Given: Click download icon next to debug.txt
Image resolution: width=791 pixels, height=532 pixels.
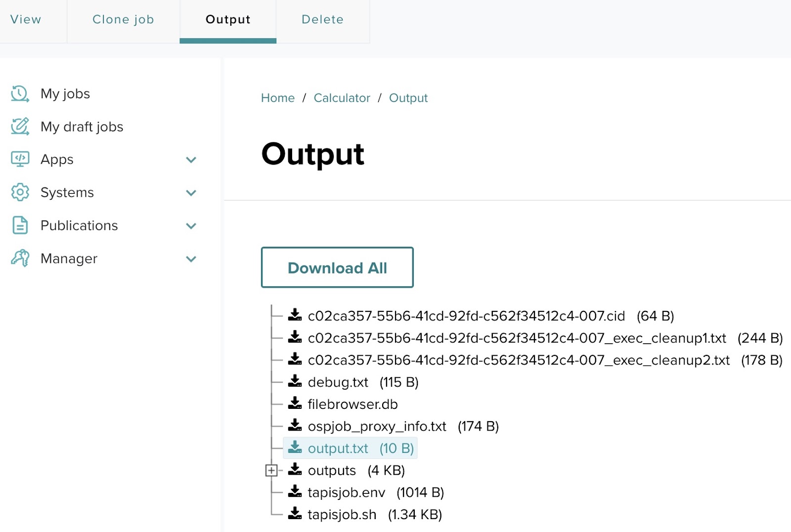Looking at the screenshot, I should tap(295, 381).
